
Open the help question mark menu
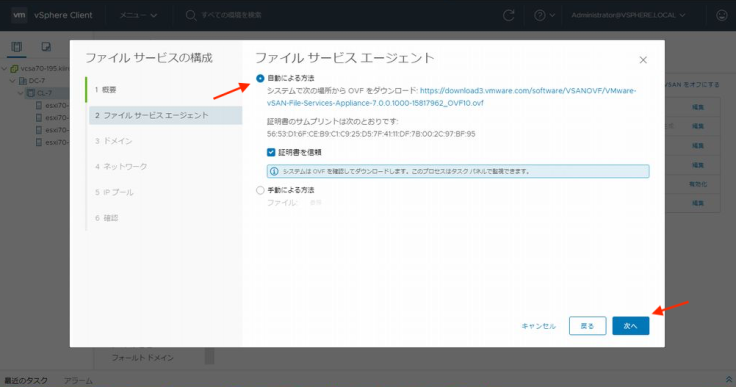pyautogui.click(x=544, y=15)
